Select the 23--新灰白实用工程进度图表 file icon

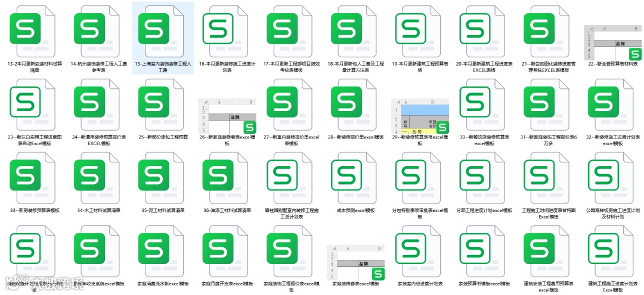pos(32,104)
